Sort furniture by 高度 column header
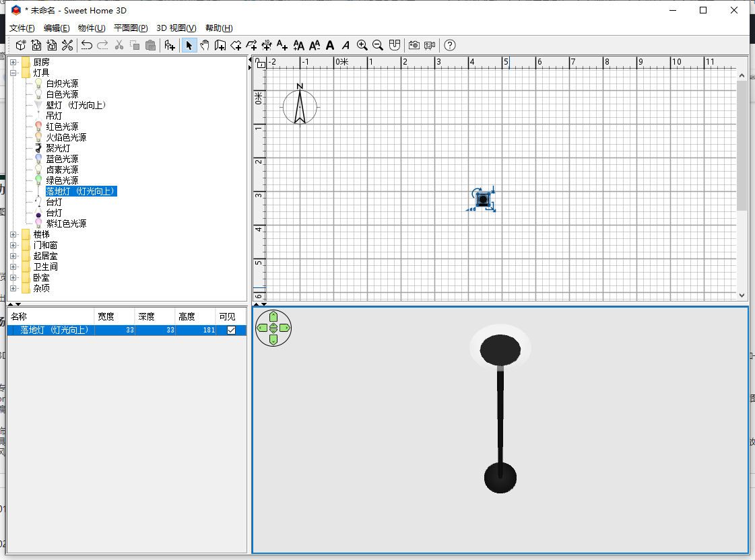The image size is (755, 560). [195, 316]
